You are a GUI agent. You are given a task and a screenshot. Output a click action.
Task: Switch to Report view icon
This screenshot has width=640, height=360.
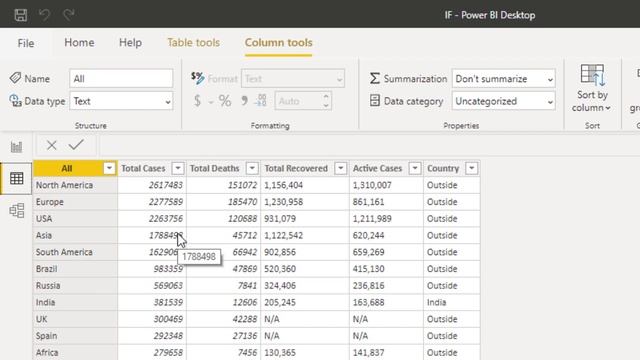[16, 147]
